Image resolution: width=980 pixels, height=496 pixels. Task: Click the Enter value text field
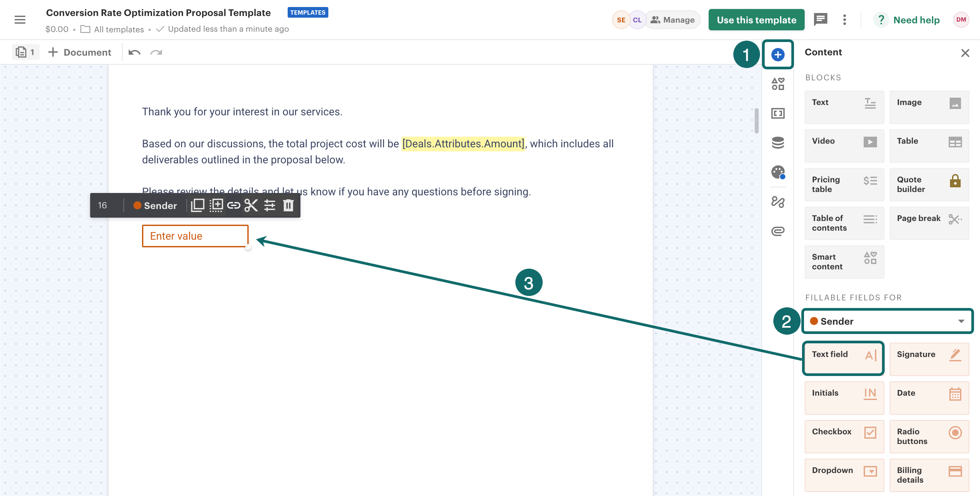(x=195, y=236)
